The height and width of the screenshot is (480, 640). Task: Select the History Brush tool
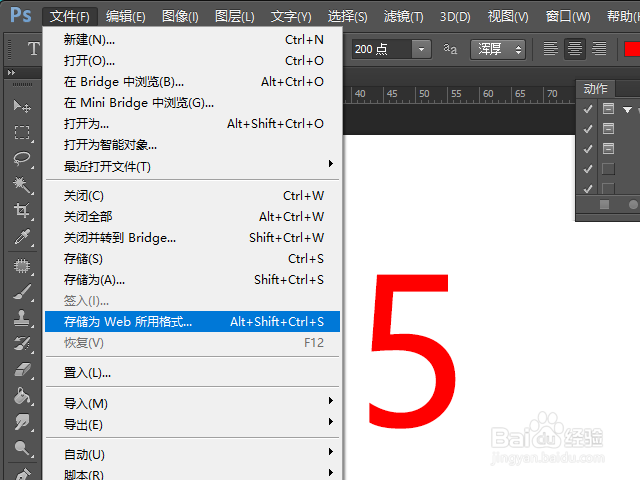coord(22,344)
